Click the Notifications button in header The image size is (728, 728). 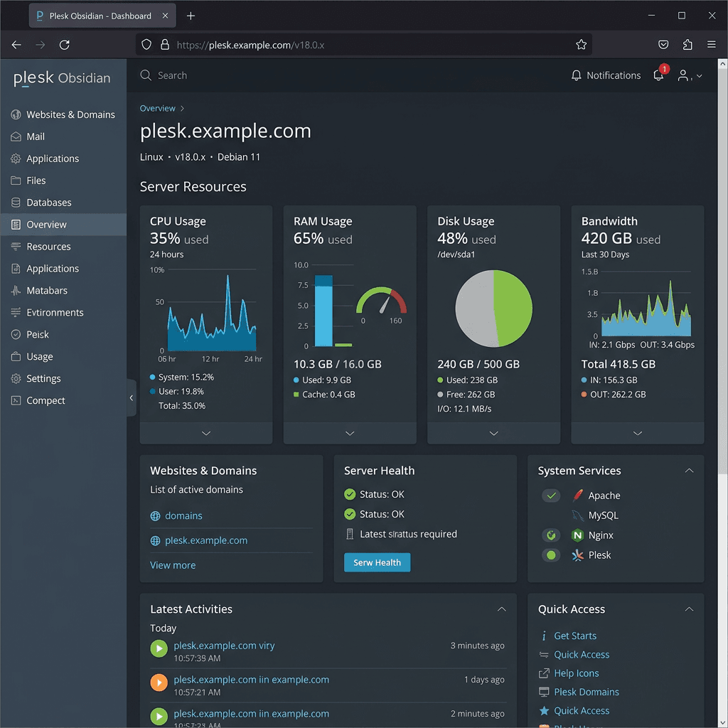coord(606,75)
